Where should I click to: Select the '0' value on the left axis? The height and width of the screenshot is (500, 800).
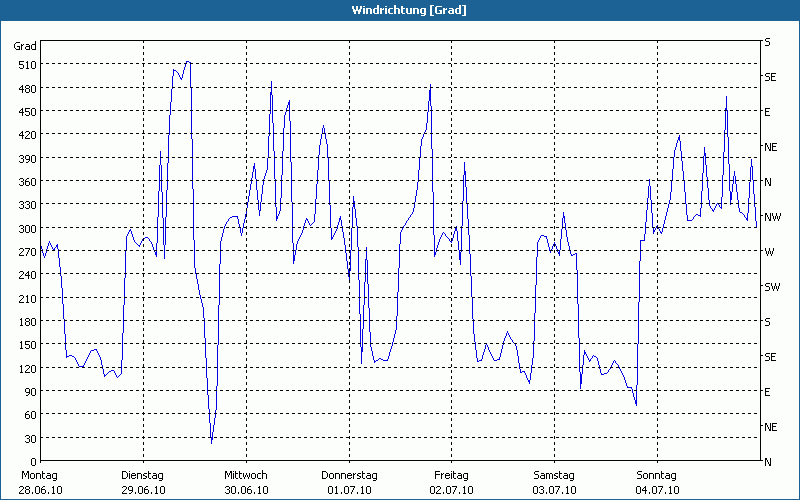[34, 462]
